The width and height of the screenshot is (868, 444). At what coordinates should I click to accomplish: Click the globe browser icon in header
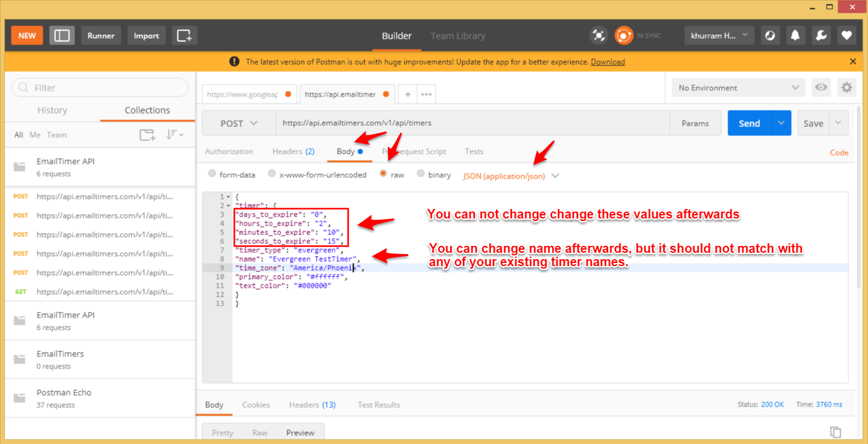click(770, 36)
